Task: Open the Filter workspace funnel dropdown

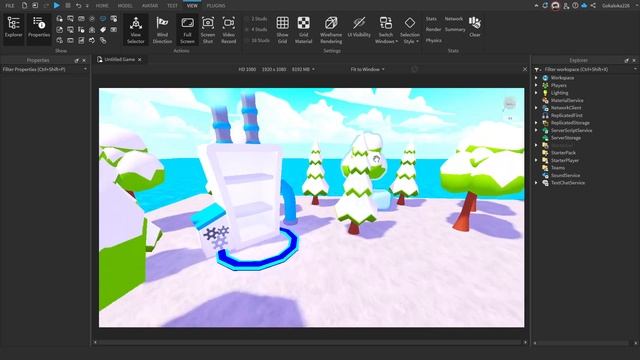Action: pyautogui.click(x=538, y=69)
